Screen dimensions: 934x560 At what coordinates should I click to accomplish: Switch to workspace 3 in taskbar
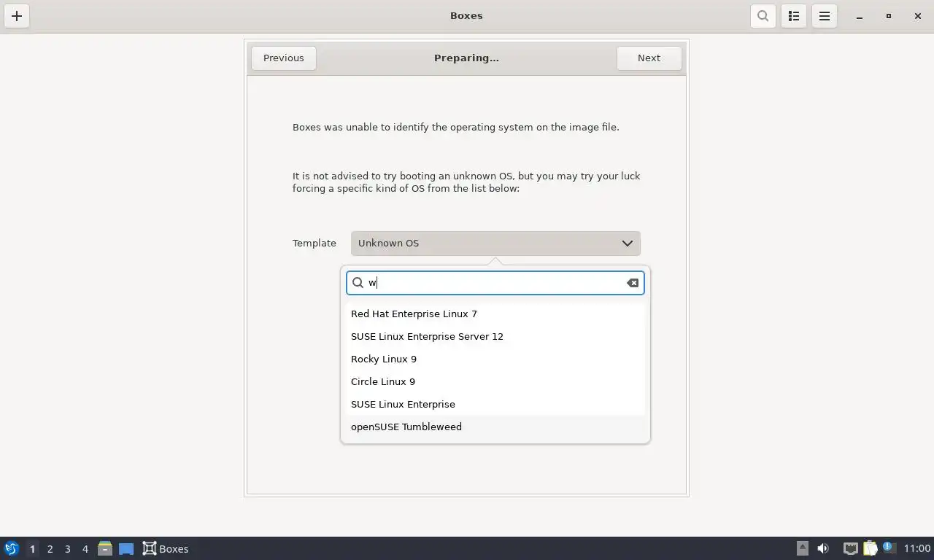(67, 548)
